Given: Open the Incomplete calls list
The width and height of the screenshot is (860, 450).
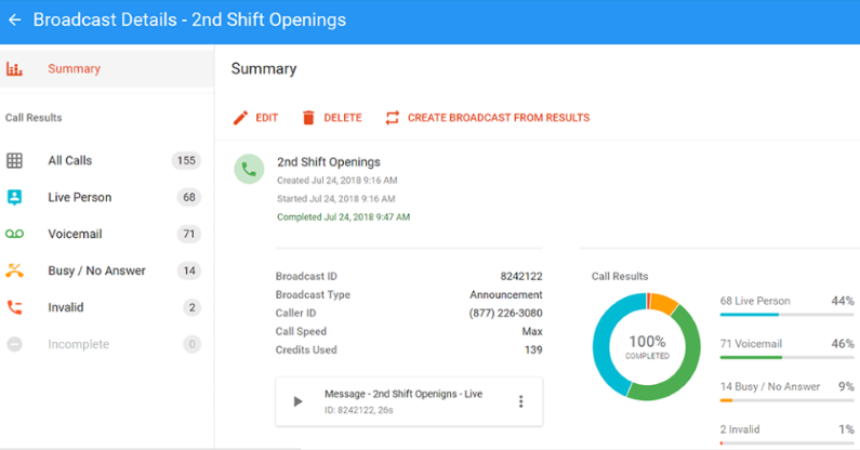Looking at the screenshot, I should click(x=106, y=345).
